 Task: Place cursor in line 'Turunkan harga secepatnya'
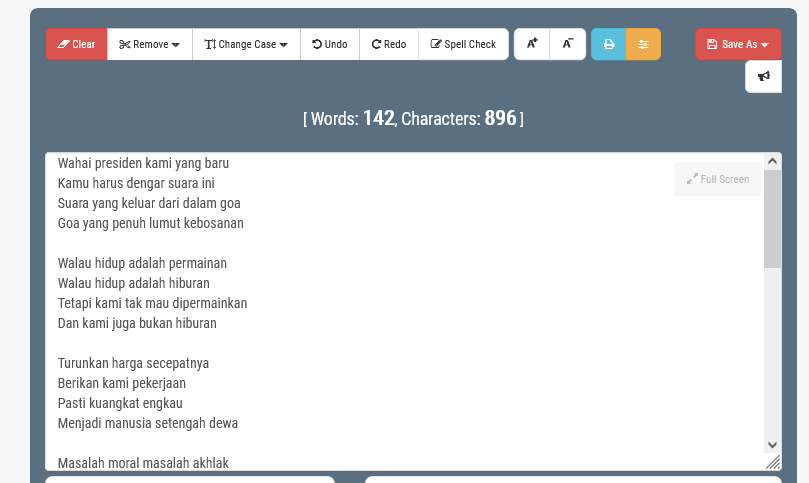point(133,363)
